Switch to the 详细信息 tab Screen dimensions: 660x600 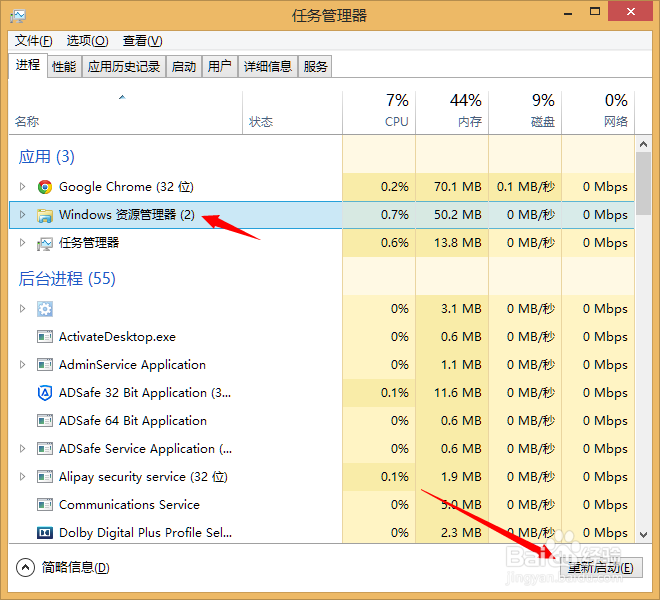click(x=268, y=67)
